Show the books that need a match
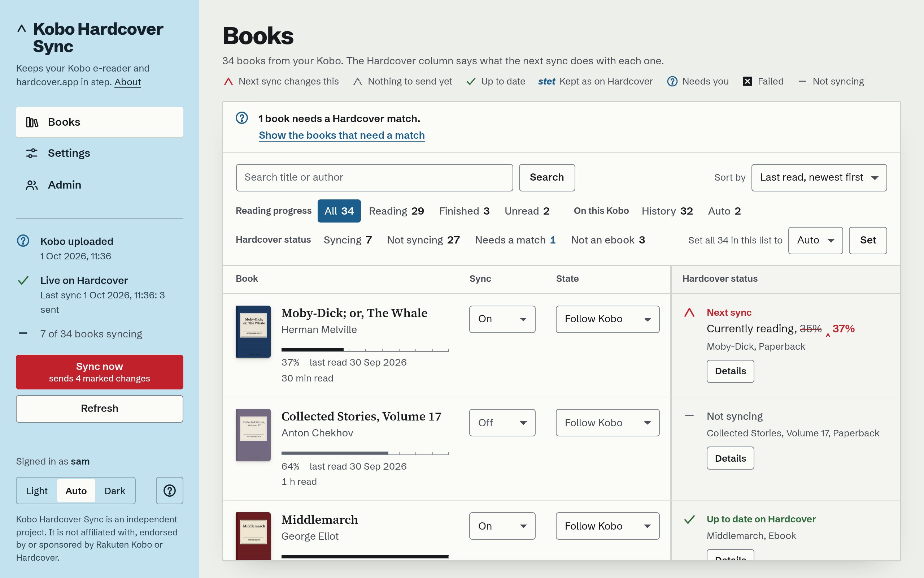 coord(341,135)
